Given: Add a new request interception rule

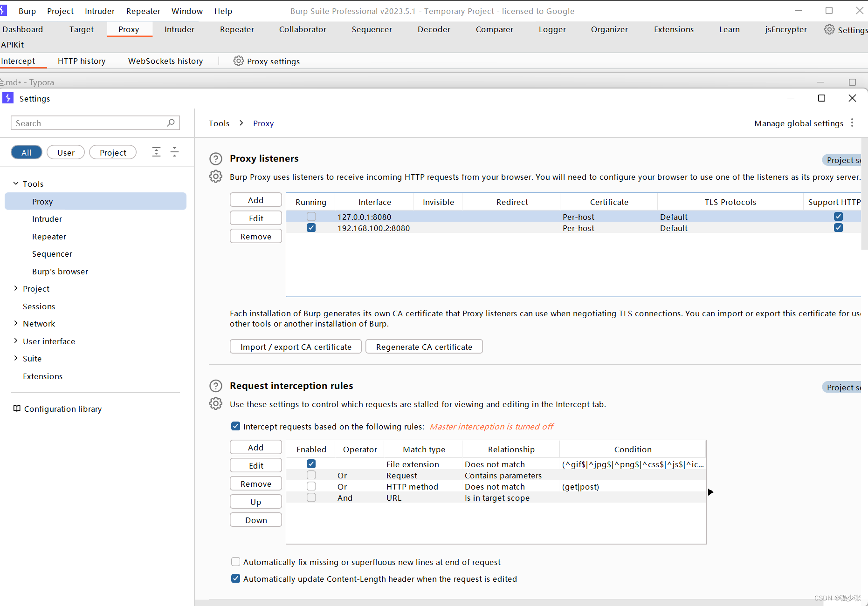Looking at the screenshot, I should pyautogui.click(x=256, y=447).
